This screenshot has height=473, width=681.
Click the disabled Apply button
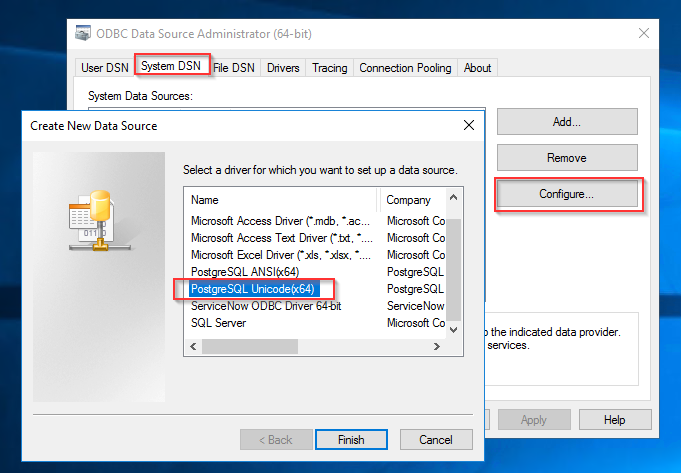click(534, 420)
